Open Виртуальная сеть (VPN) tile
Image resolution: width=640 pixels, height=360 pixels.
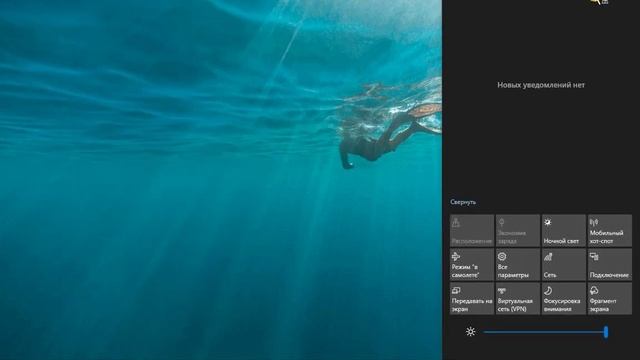coord(518,299)
